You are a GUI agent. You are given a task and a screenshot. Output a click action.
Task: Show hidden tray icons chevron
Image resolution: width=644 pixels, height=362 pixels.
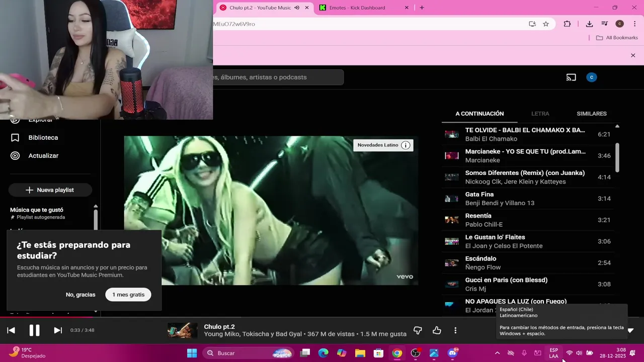[497, 353]
